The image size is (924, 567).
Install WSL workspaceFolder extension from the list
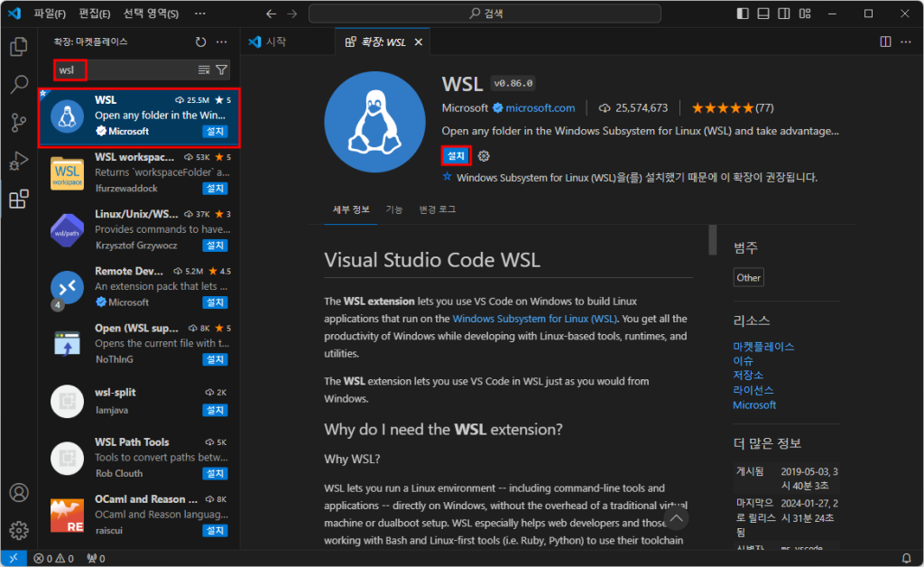pyautogui.click(x=215, y=189)
